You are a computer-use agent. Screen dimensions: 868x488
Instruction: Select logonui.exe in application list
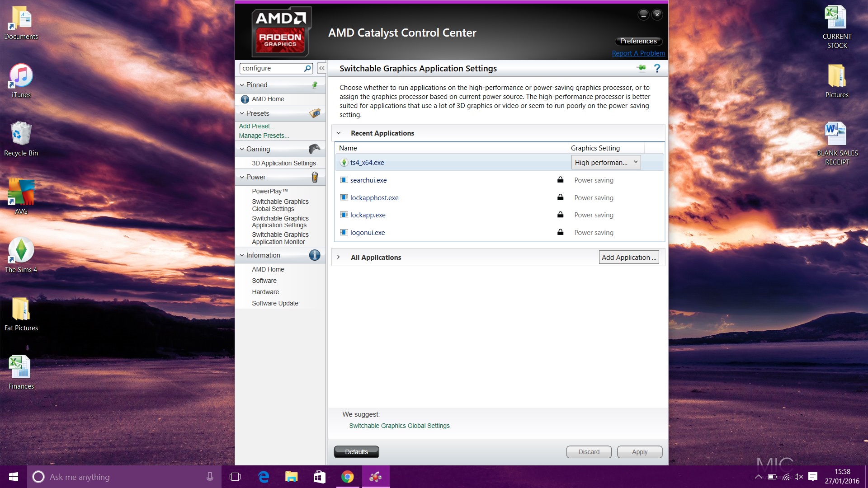coord(500,232)
